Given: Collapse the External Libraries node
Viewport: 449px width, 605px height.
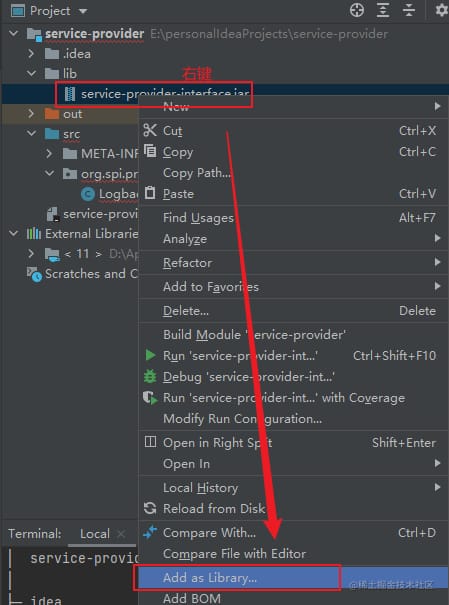Looking at the screenshot, I should [14, 233].
